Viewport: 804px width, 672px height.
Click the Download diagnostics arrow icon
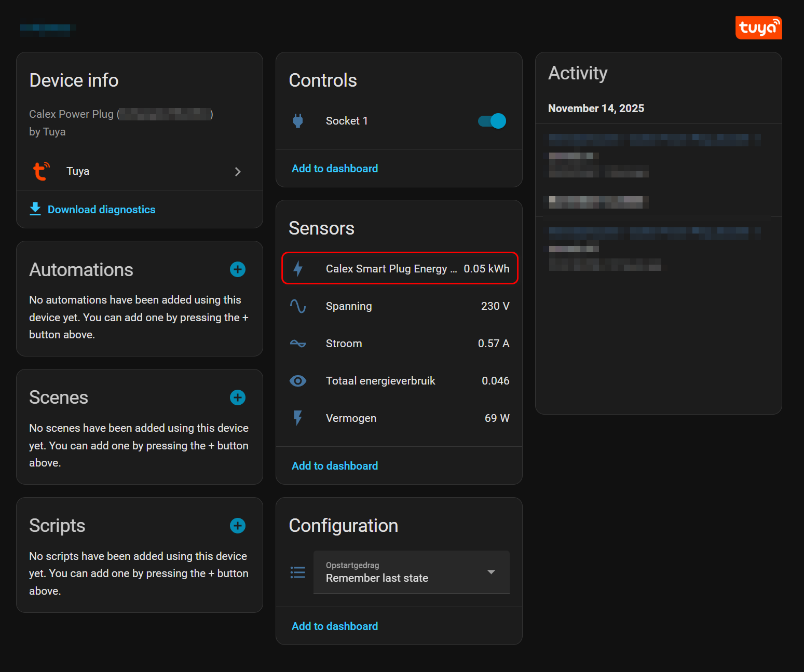(x=35, y=209)
